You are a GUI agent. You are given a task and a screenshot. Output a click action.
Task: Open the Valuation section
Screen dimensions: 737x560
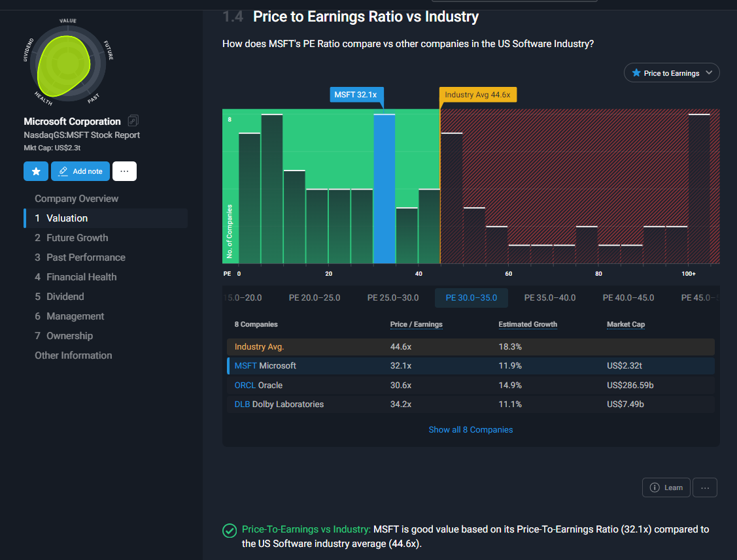(x=106, y=218)
